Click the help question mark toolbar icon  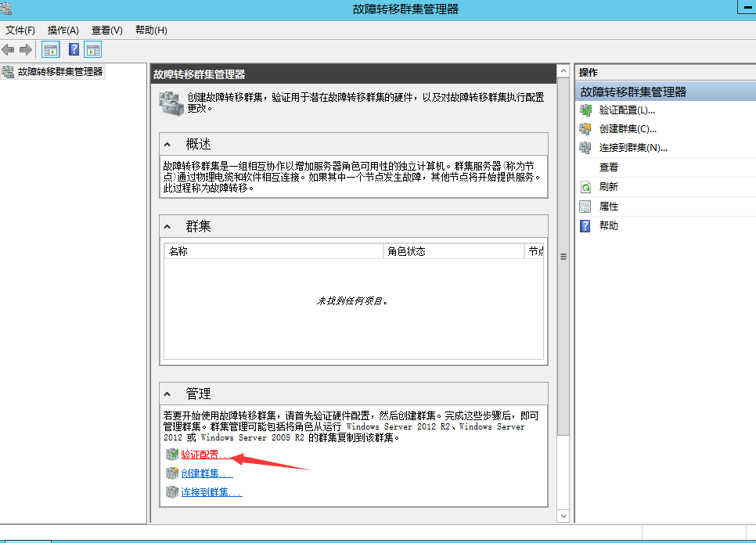(x=73, y=49)
